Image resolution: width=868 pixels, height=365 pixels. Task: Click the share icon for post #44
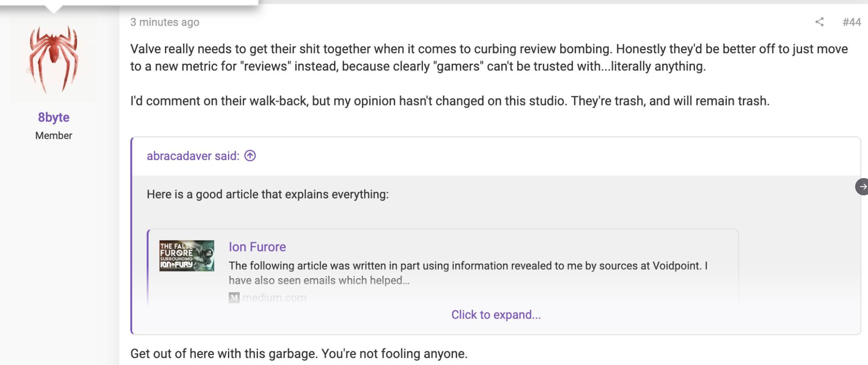click(819, 22)
